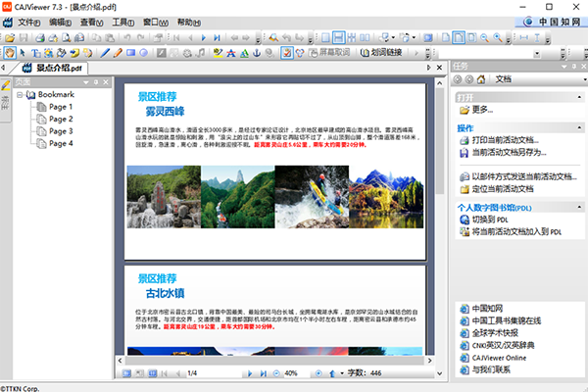Zoom in with the plus magnifier

tap(498, 37)
